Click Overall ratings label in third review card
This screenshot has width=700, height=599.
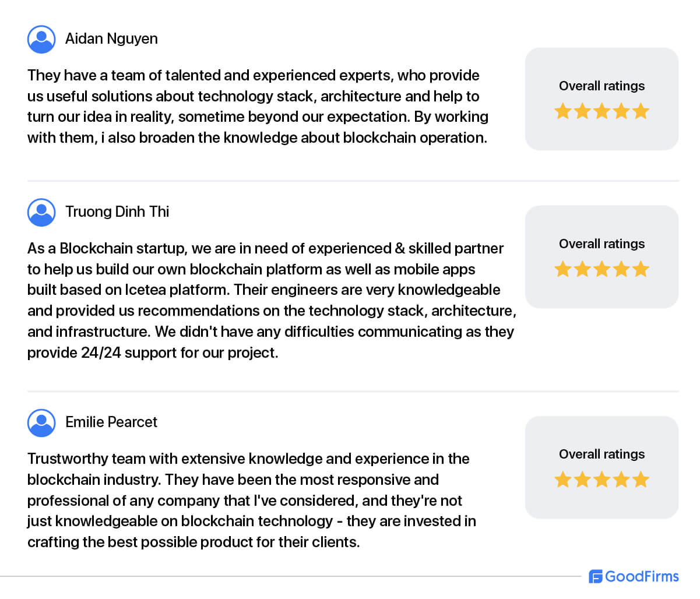pyautogui.click(x=601, y=454)
